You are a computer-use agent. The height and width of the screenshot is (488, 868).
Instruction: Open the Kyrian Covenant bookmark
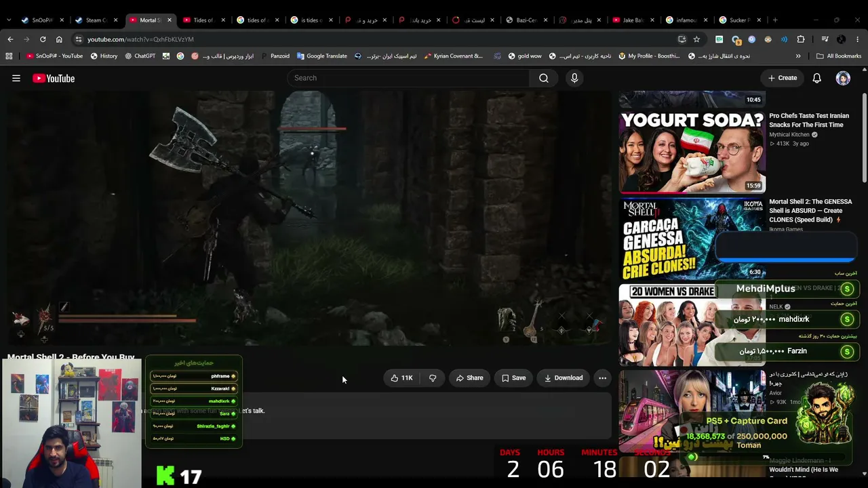[x=453, y=56]
